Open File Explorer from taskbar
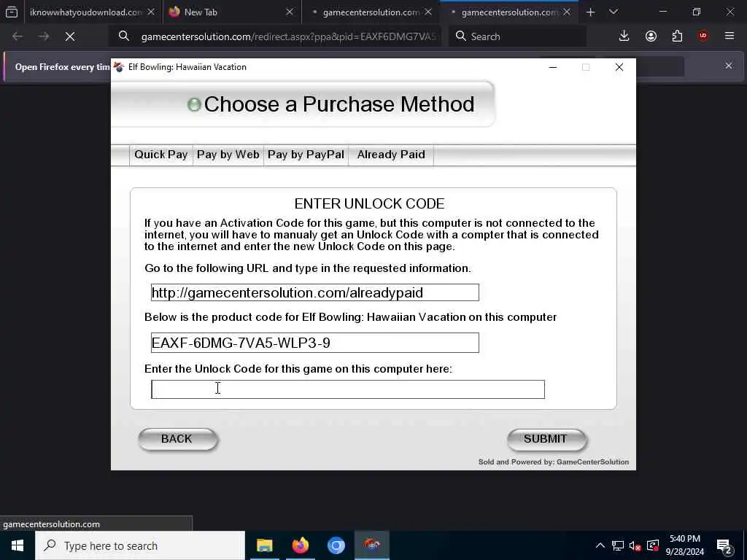Viewport: 747px width, 560px height. tap(264, 545)
